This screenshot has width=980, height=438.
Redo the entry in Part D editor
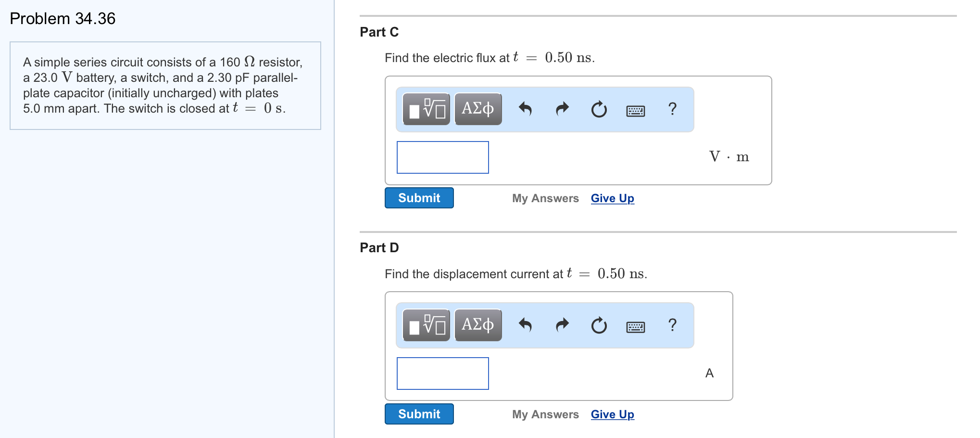click(x=562, y=325)
